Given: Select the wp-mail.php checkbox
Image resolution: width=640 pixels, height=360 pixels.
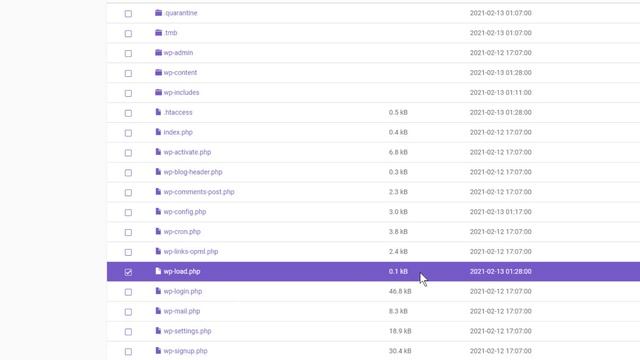Looking at the screenshot, I should (x=128, y=312).
